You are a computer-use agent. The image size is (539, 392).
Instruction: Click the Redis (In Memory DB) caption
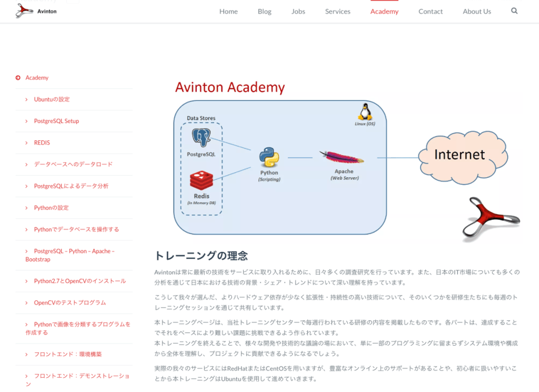pyautogui.click(x=201, y=199)
